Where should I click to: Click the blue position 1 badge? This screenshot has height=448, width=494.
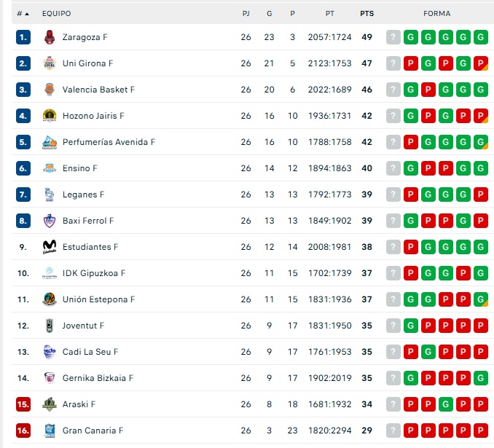pyautogui.click(x=23, y=37)
